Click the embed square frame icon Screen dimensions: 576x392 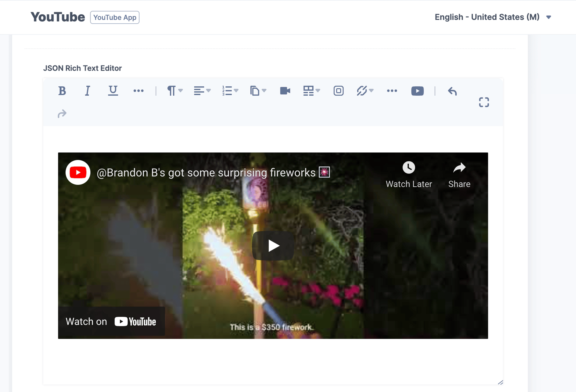338,91
